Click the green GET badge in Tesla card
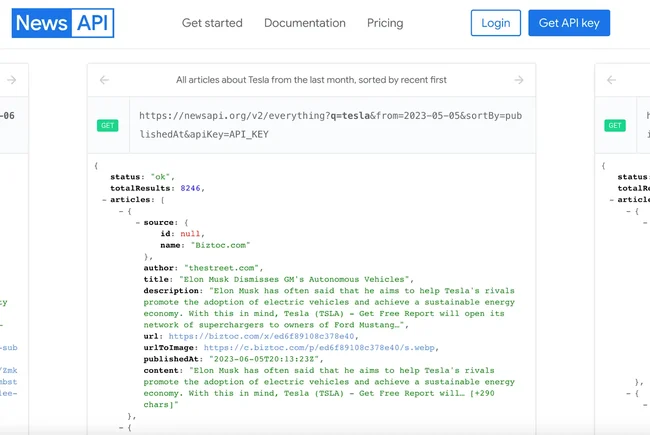650x435 pixels. tap(107, 125)
